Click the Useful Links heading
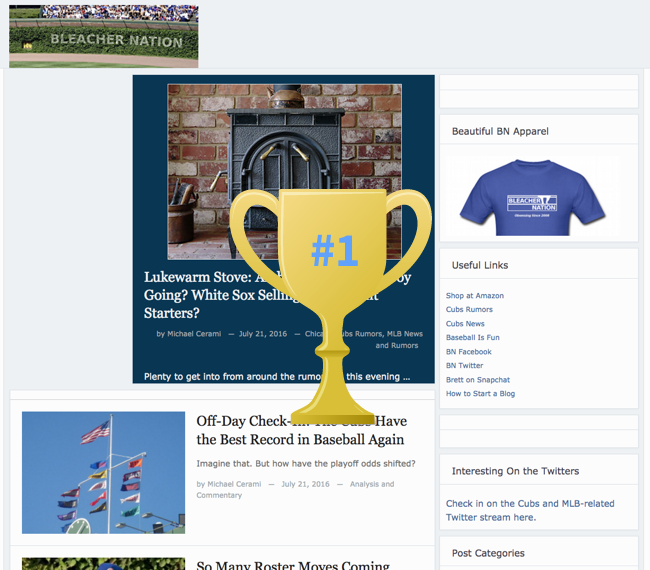Viewport: 650px width, 570px height. coord(480,265)
